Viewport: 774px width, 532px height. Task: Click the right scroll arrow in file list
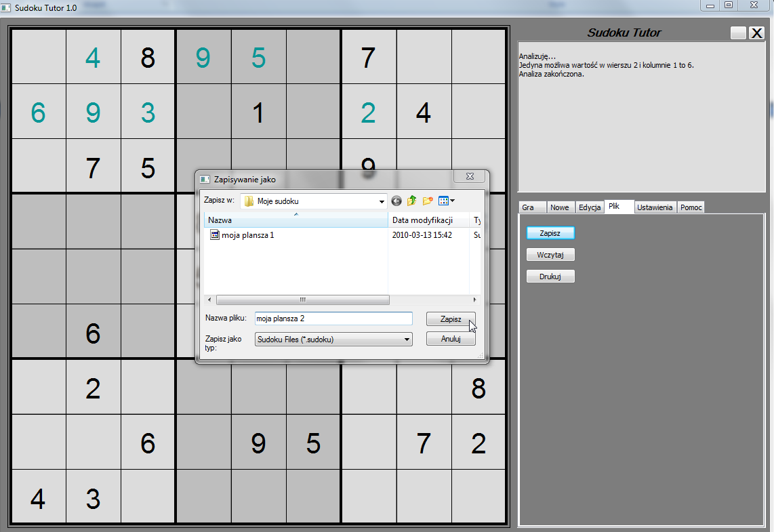point(474,300)
